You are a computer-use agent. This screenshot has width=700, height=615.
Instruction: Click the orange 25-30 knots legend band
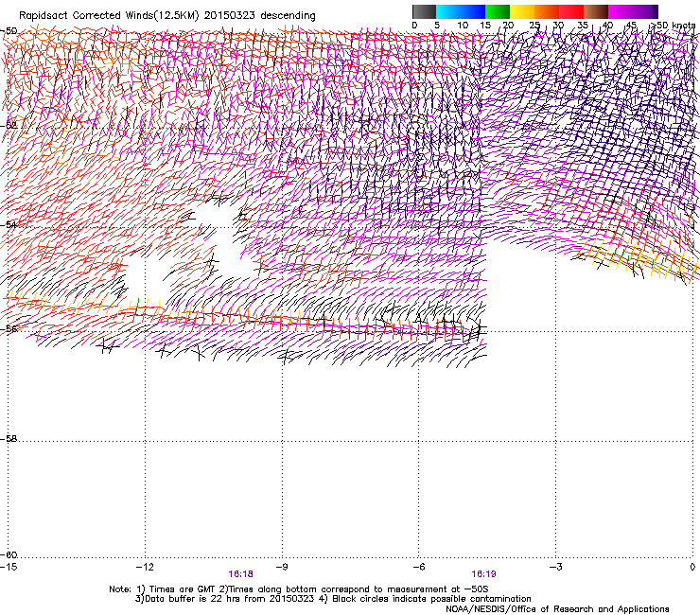[547, 11]
